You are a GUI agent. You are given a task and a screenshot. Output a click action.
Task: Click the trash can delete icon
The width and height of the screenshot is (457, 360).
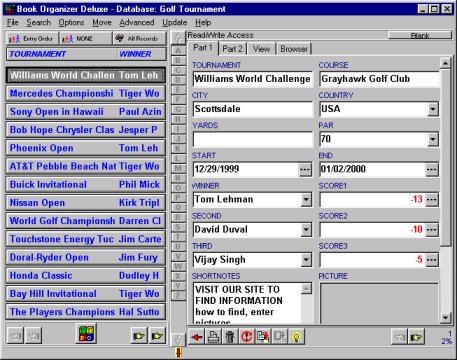point(230,337)
